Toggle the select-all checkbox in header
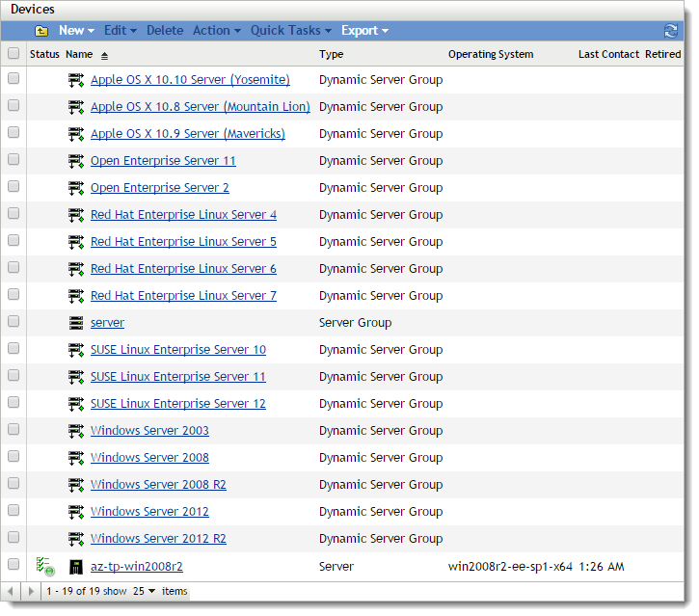 [13, 53]
